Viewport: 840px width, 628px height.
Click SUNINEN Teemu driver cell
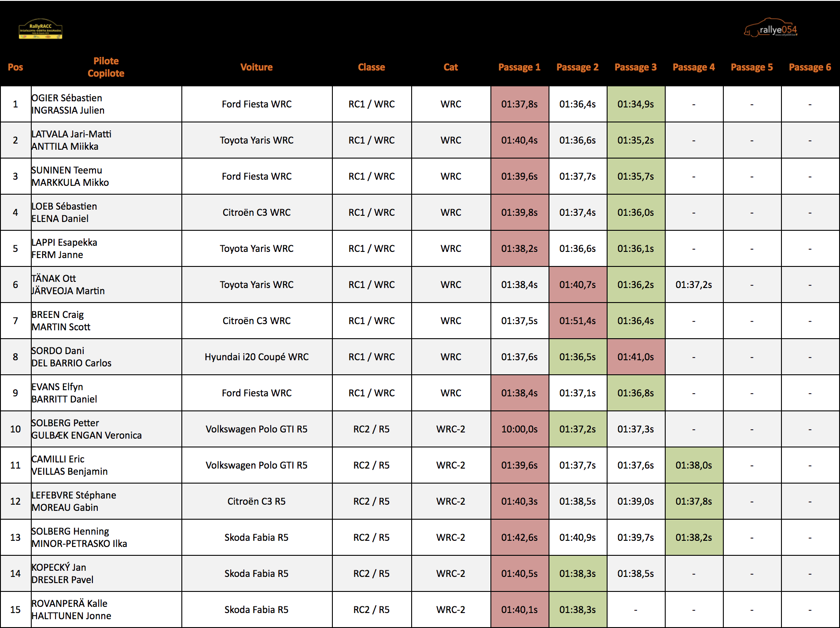pos(106,177)
